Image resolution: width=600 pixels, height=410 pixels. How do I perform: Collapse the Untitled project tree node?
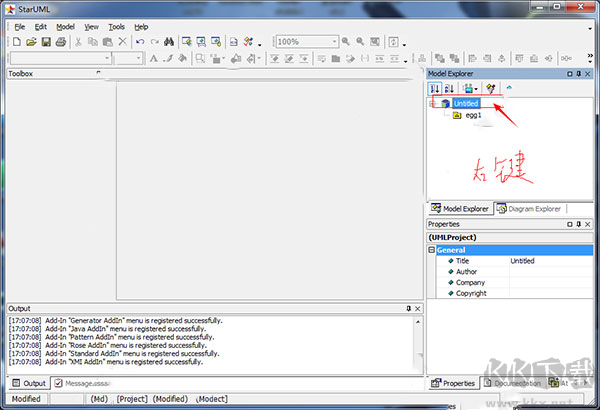click(433, 103)
